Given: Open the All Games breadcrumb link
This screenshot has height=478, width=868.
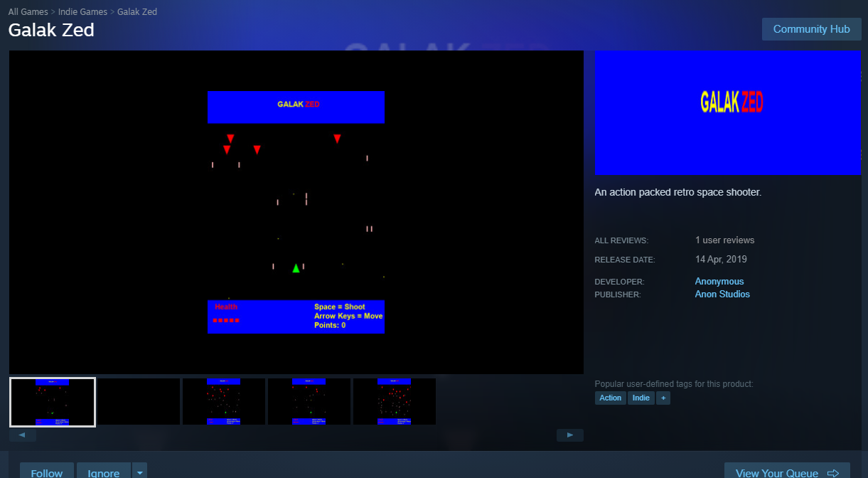Looking at the screenshot, I should 28,12.
